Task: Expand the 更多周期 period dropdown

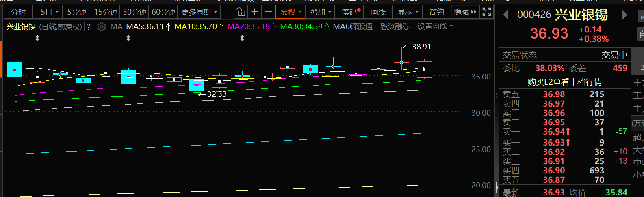Action: pyautogui.click(x=199, y=12)
